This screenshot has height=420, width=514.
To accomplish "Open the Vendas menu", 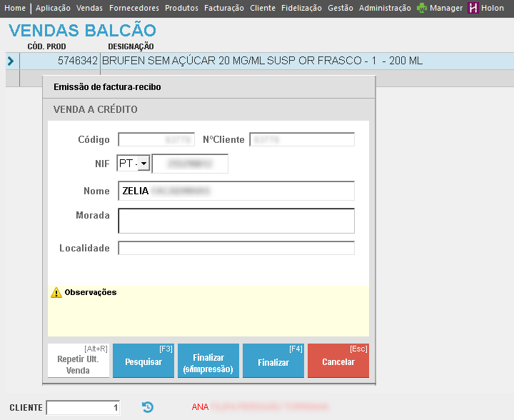I will (x=89, y=9).
